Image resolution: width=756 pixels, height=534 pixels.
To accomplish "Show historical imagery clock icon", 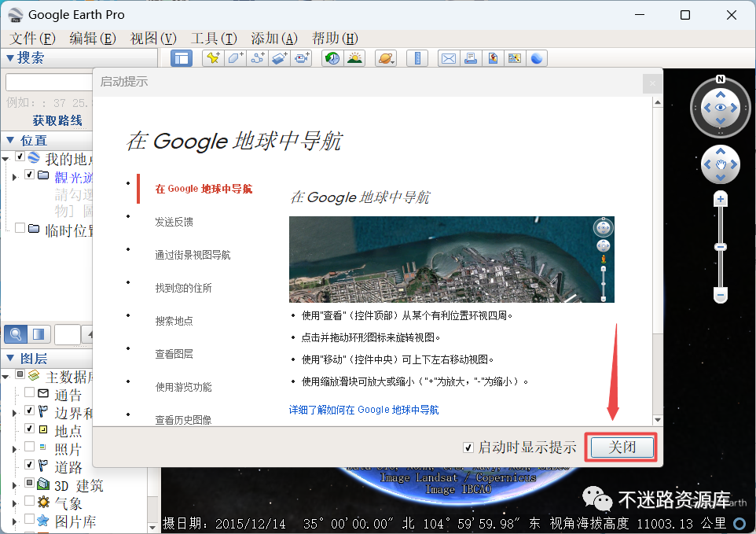I will (332, 58).
